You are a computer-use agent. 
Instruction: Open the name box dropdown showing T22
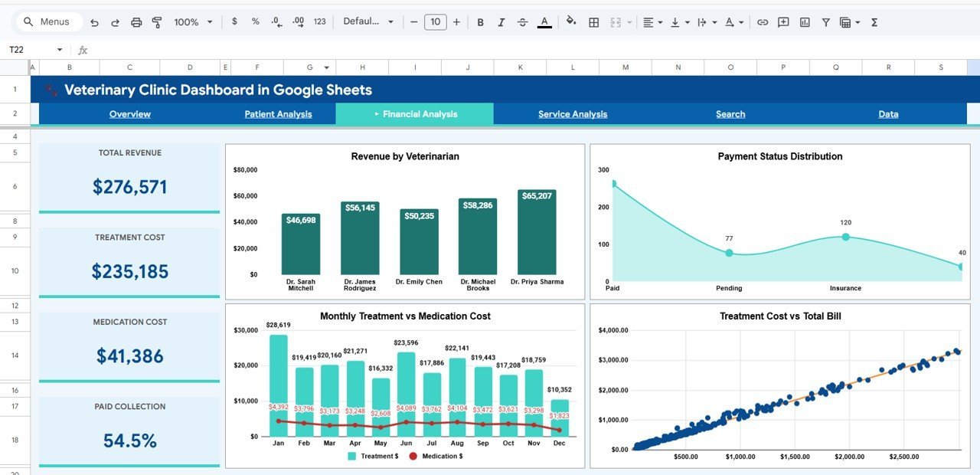pyautogui.click(x=60, y=48)
